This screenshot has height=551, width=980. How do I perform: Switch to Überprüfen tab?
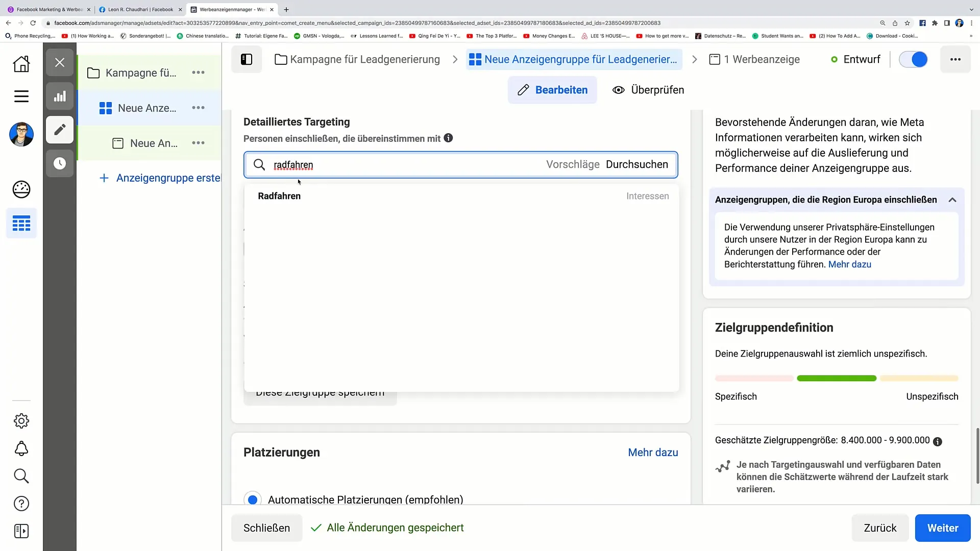pos(648,90)
